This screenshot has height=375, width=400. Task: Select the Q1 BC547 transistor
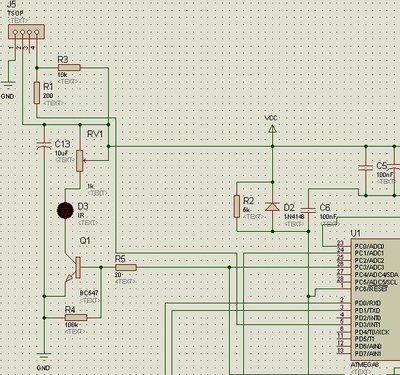point(73,269)
